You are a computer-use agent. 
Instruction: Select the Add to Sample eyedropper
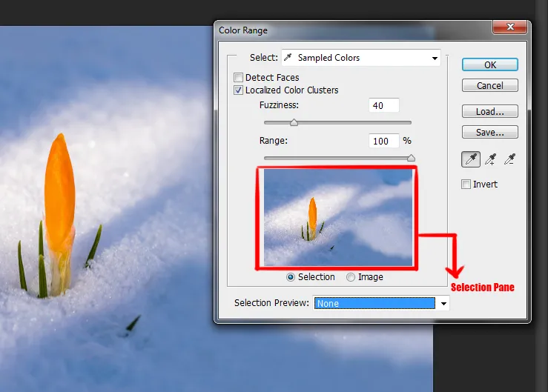[491, 159]
